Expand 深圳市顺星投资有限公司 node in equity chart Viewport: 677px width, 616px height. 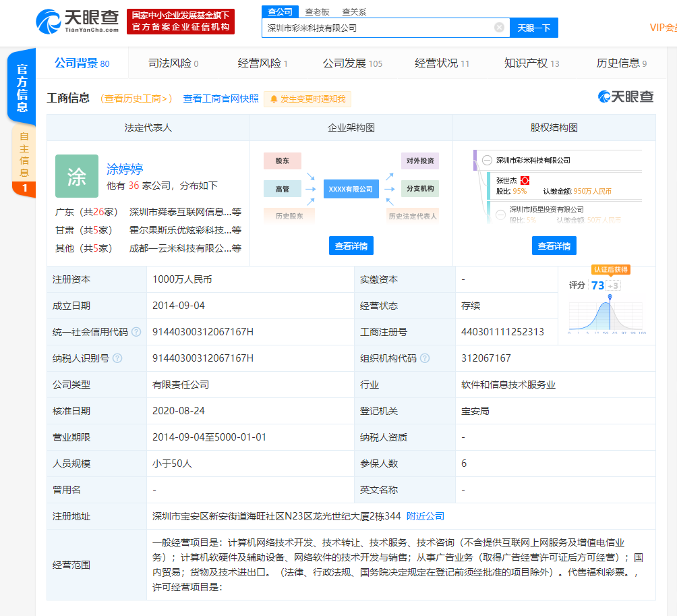pyautogui.click(x=500, y=215)
